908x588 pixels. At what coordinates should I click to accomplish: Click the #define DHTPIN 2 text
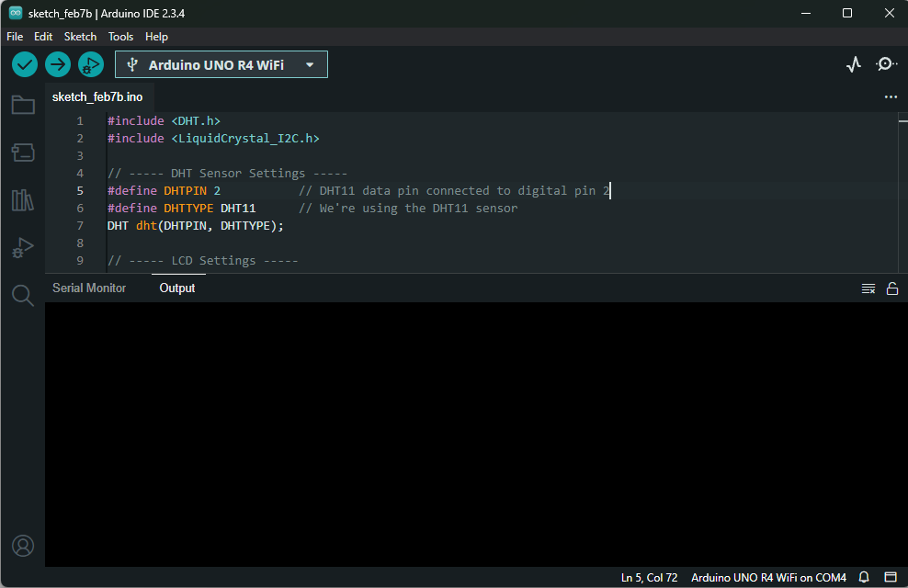tap(164, 190)
